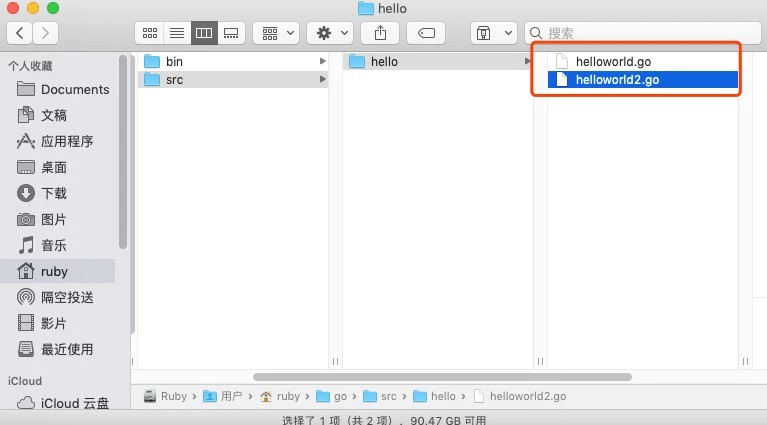Select AirDrop 隔空投送 in the sidebar
This screenshot has width=767, height=425.
[67, 297]
